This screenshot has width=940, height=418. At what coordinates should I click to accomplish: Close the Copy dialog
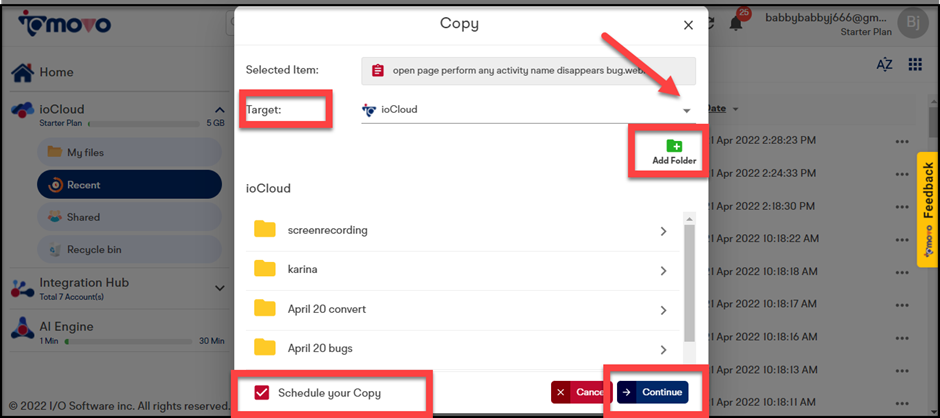tap(688, 25)
